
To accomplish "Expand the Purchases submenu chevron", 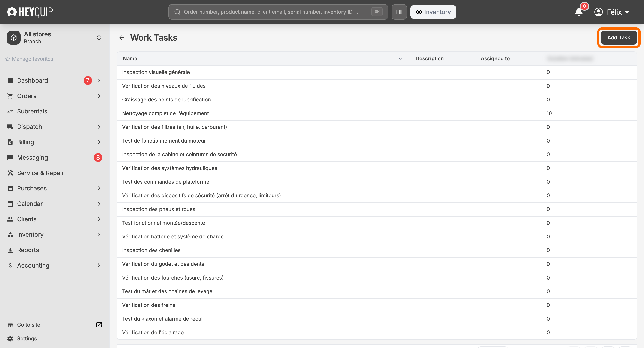I will point(99,188).
